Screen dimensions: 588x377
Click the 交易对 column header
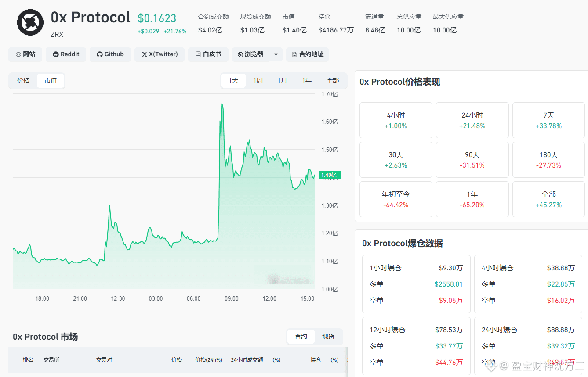(x=104, y=360)
